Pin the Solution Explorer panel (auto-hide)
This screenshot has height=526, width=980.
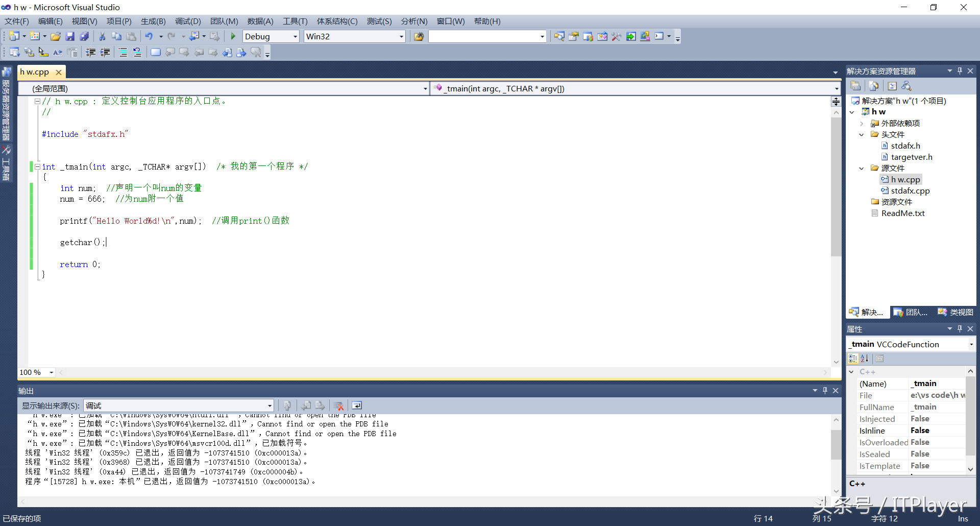pos(960,71)
